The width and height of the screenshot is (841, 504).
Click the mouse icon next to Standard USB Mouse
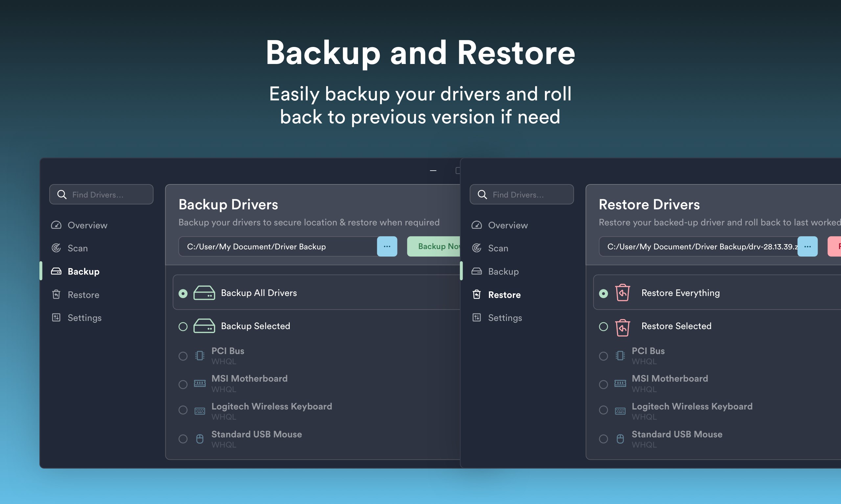point(199,438)
